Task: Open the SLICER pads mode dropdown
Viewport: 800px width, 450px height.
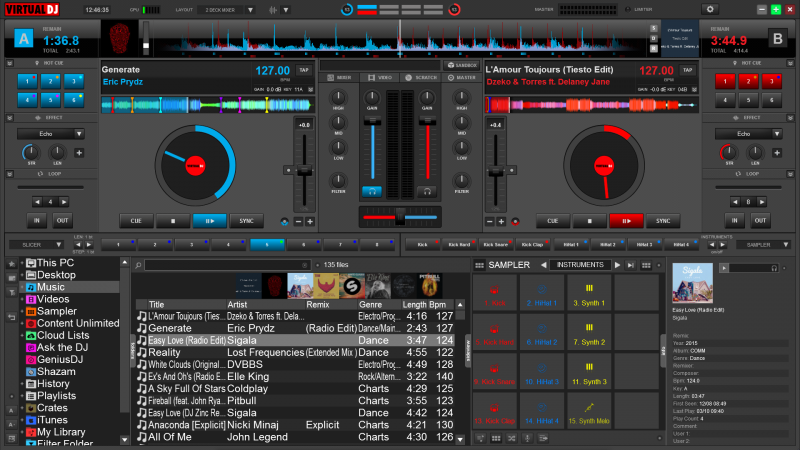Action: point(59,245)
